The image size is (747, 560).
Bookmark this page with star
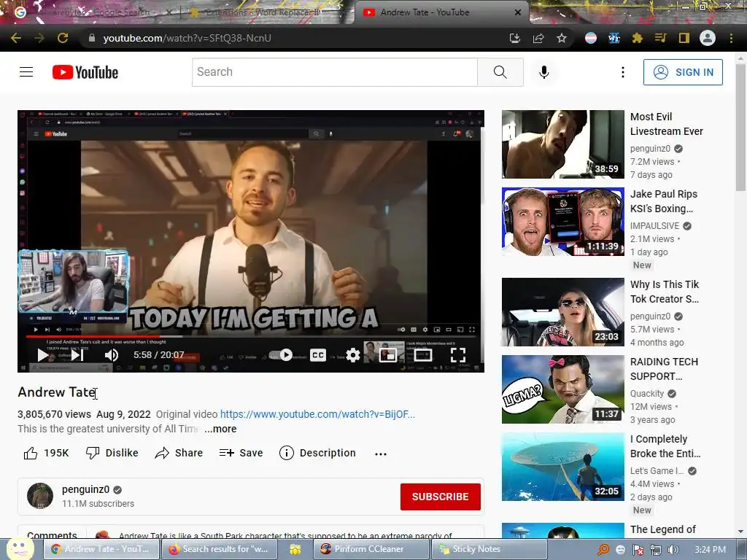click(562, 38)
